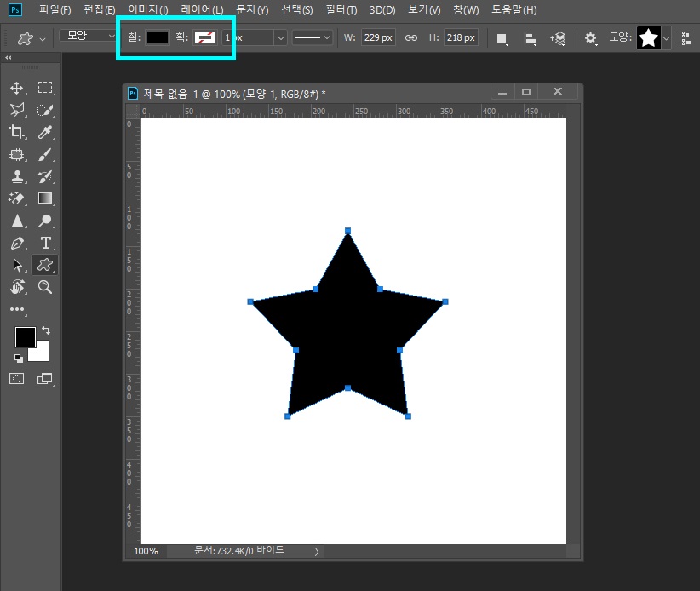The width and height of the screenshot is (700, 591).
Task: Open the 도움말(H) menu
Action: tap(514, 10)
